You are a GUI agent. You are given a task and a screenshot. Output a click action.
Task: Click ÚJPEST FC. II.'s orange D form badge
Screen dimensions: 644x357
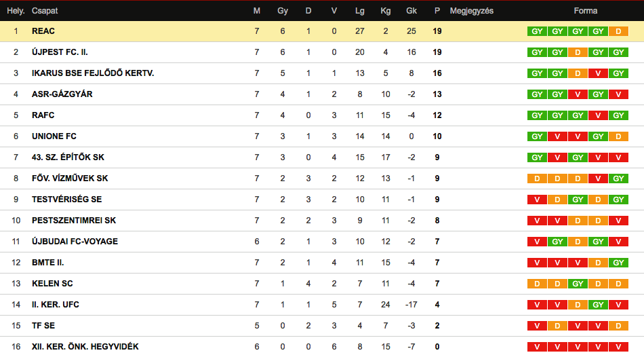pyautogui.click(x=578, y=52)
